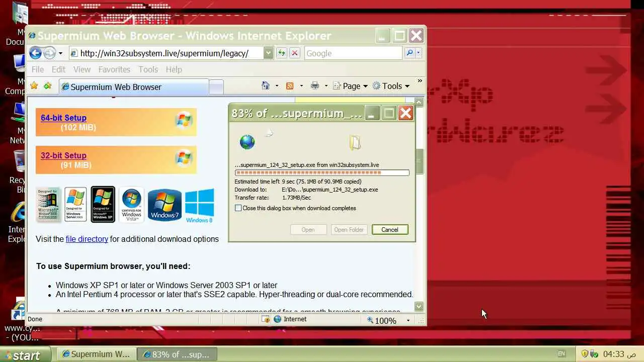This screenshot has height=362, width=644.
Task: Open the Edit menu
Action: (x=58, y=69)
